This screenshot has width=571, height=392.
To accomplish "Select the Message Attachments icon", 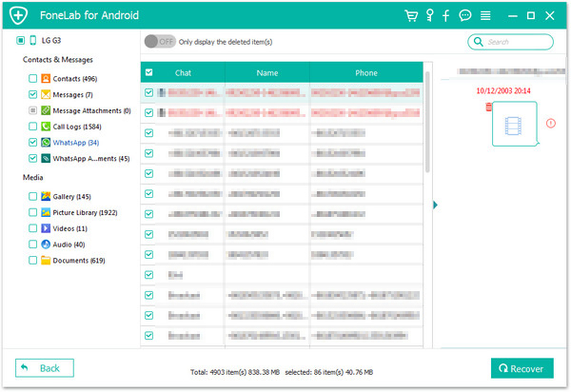I will tap(46, 110).
